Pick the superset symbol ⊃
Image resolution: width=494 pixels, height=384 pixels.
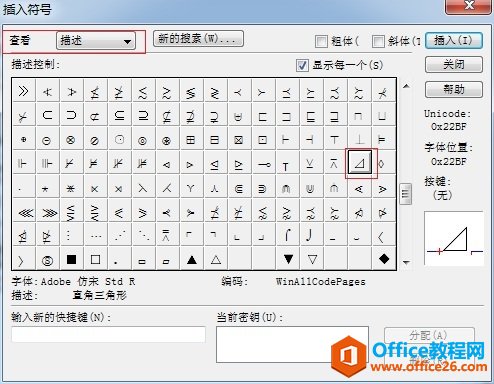(71, 115)
